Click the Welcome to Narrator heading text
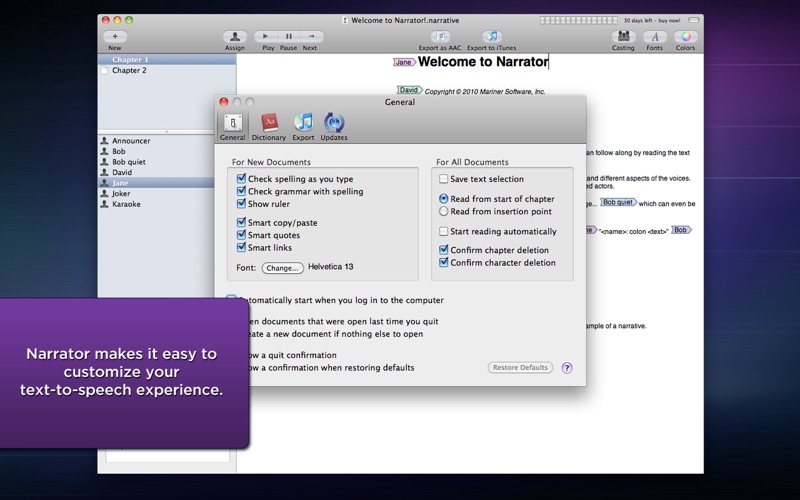This screenshot has height=500, width=800. point(483,62)
